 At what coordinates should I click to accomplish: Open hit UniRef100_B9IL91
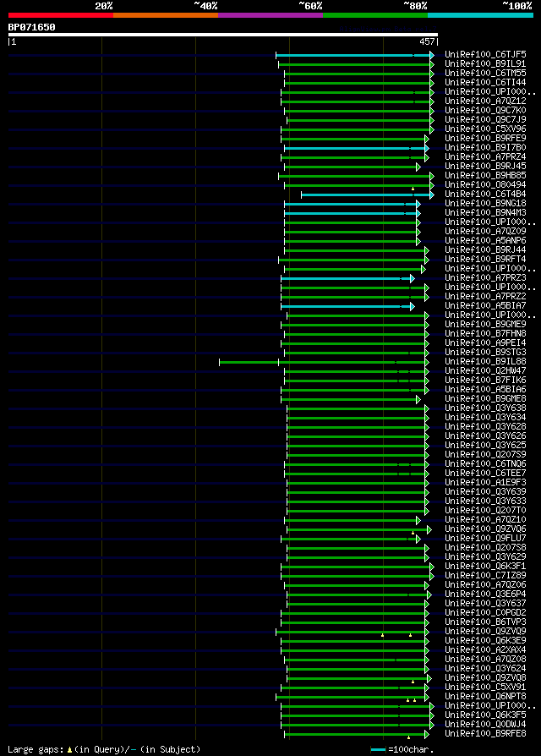click(x=485, y=63)
